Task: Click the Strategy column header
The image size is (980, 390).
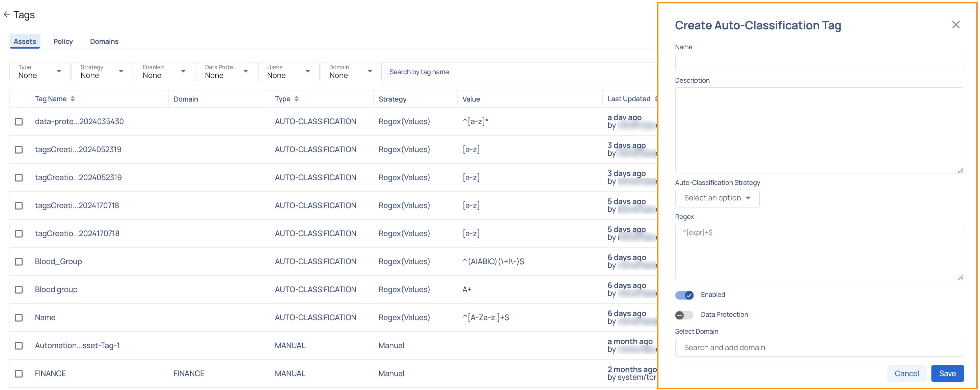Action: (x=392, y=99)
